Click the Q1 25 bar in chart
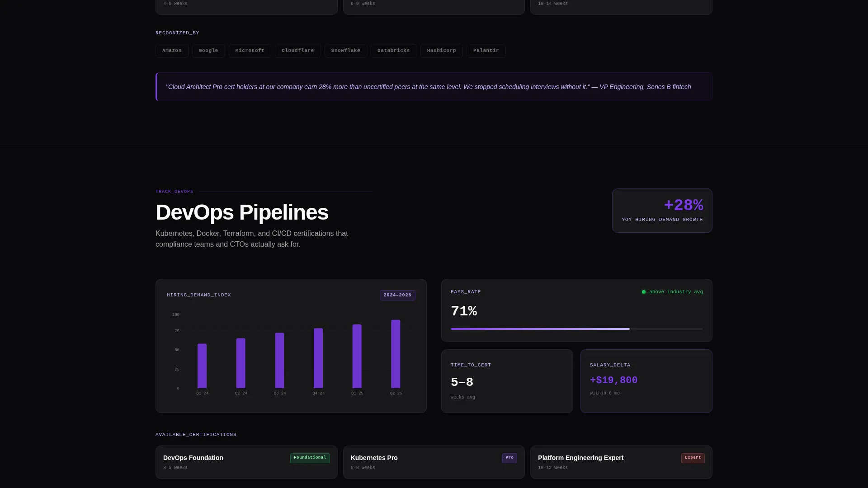The height and width of the screenshot is (488, 868). 357,356
